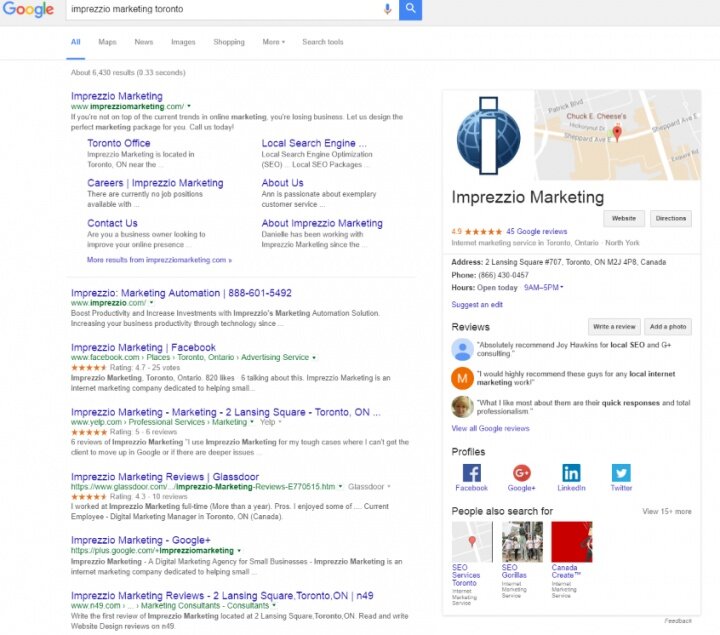This screenshot has width=720, height=635.
Task: Click into the search query field
Action: pos(225,9)
